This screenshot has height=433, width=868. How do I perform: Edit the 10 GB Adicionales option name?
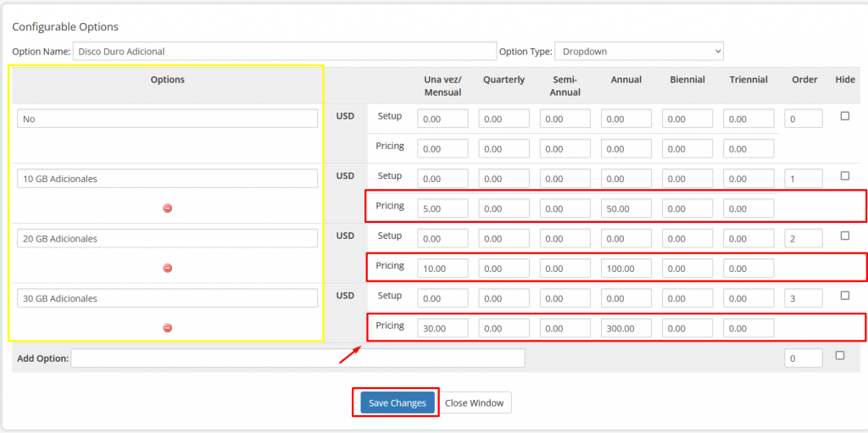tap(167, 179)
